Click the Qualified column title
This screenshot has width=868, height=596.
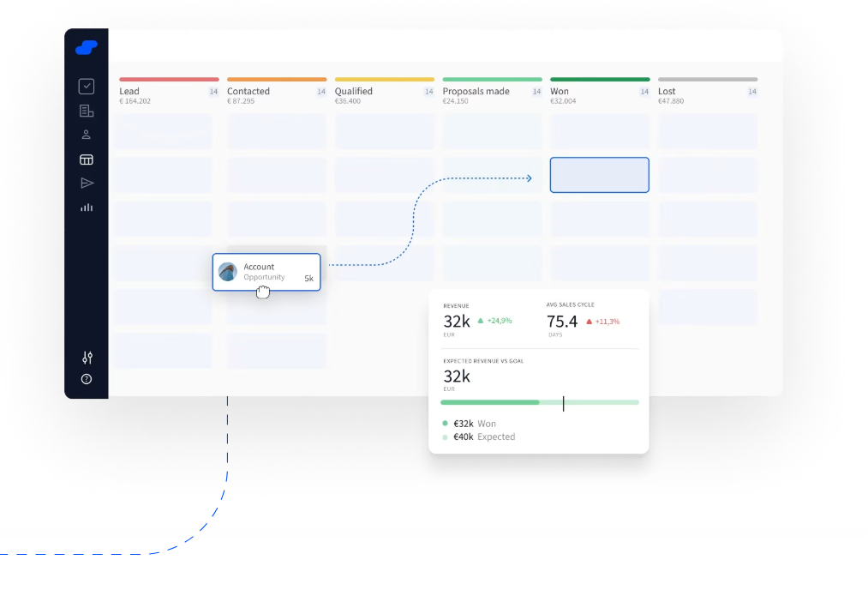pos(354,91)
